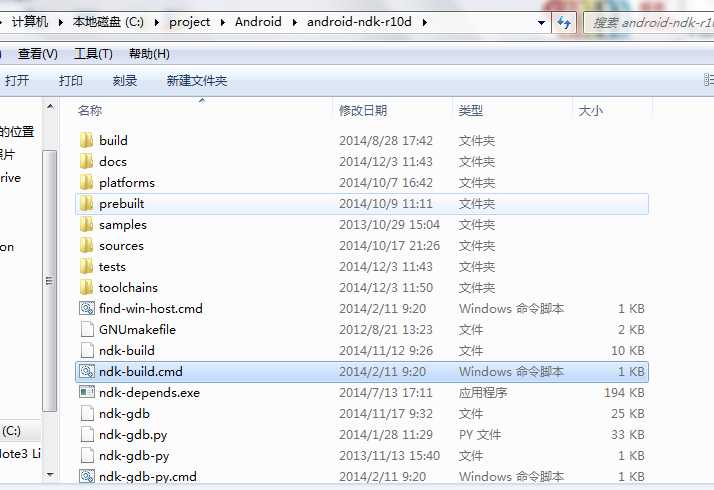Click the navigation pane scrollbar thumb
714x490 pixels.
click(50, 281)
